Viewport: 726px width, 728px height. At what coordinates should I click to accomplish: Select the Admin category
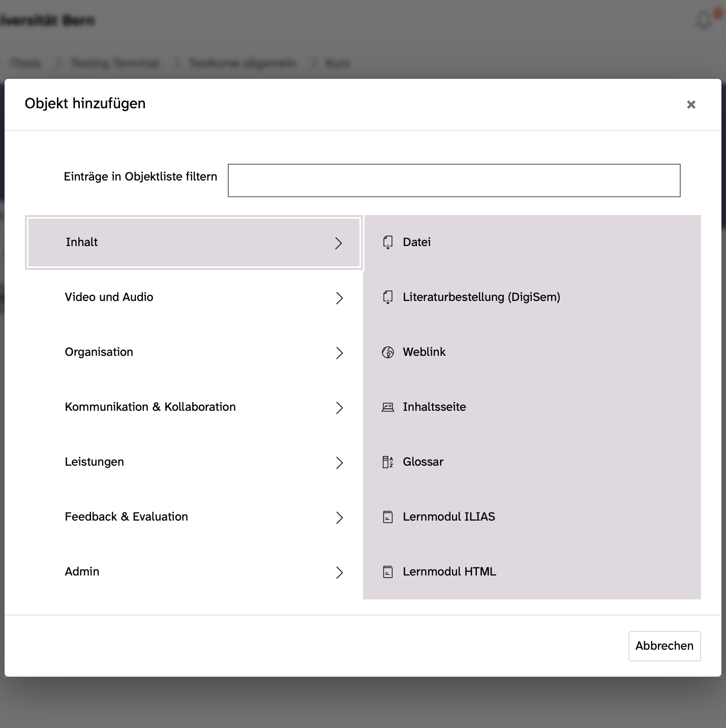click(x=194, y=572)
